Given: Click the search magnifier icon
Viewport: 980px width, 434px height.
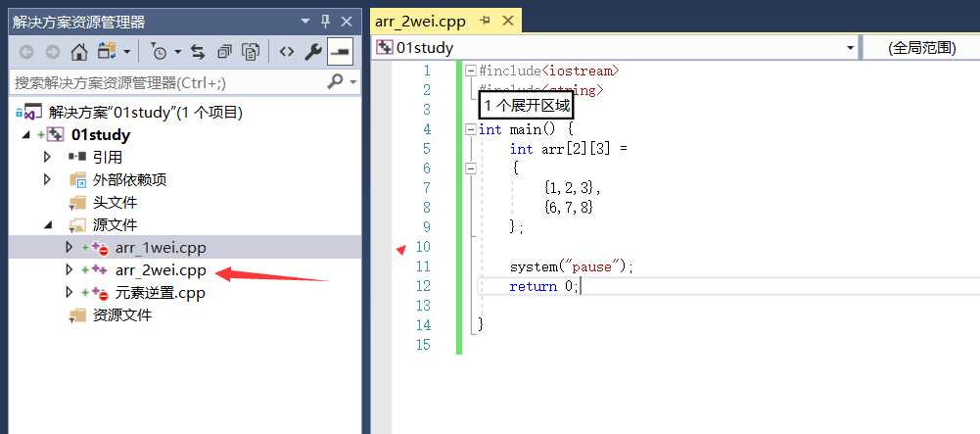Looking at the screenshot, I should pyautogui.click(x=336, y=81).
